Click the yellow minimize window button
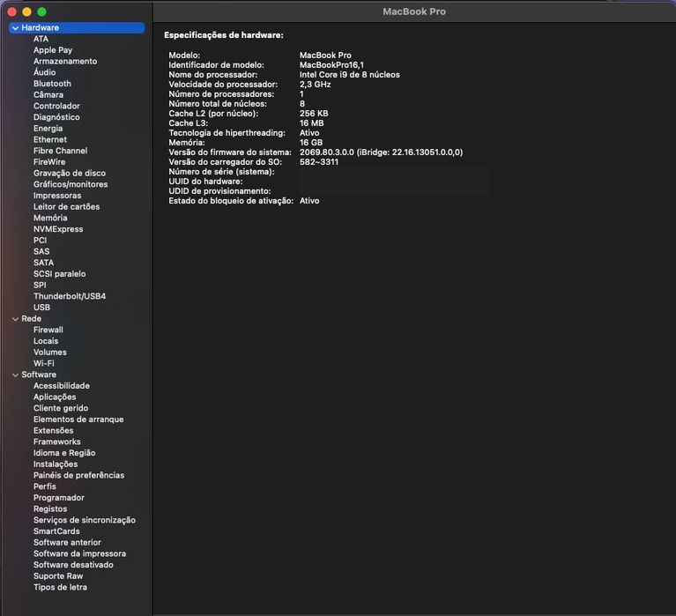The height and width of the screenshot is (616, 676). pyautogui.click(x=26, y=11)
